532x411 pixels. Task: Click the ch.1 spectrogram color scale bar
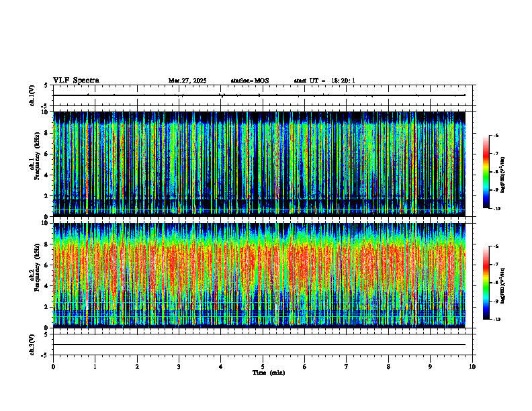tap(486, 172)
